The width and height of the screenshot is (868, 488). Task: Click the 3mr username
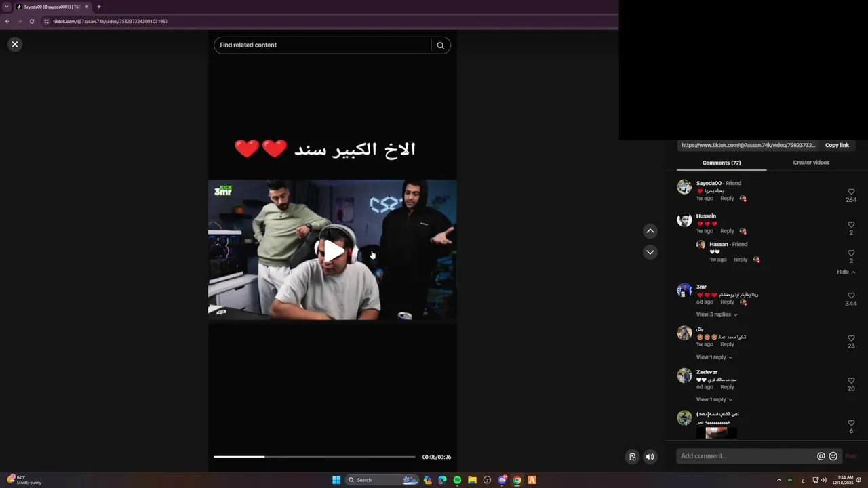[x=701, y=287]
